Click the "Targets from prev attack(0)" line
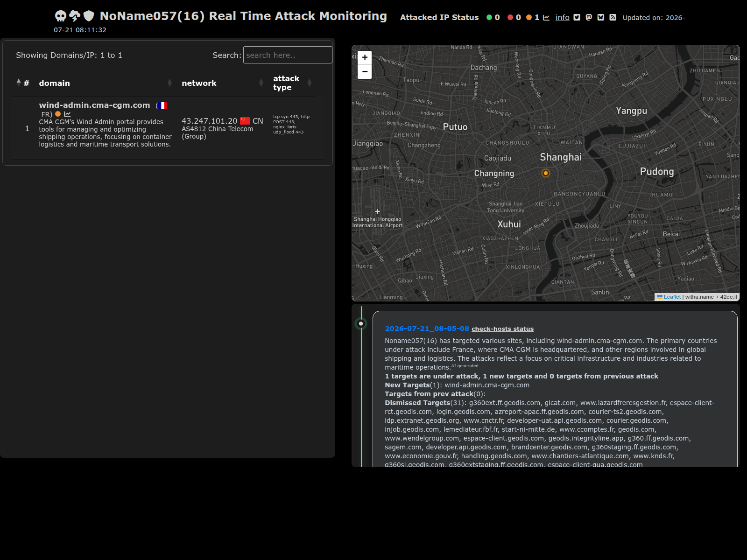The image size is (747, 560). [x=435, y=394]
